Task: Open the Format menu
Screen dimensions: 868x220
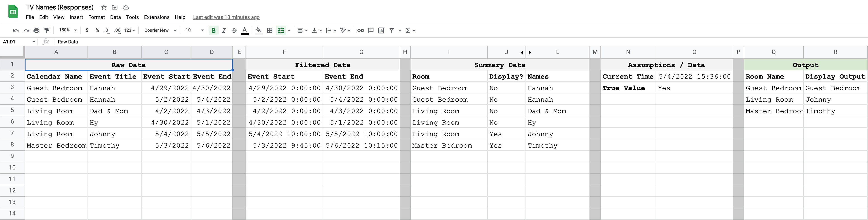Action: [96, 17]
